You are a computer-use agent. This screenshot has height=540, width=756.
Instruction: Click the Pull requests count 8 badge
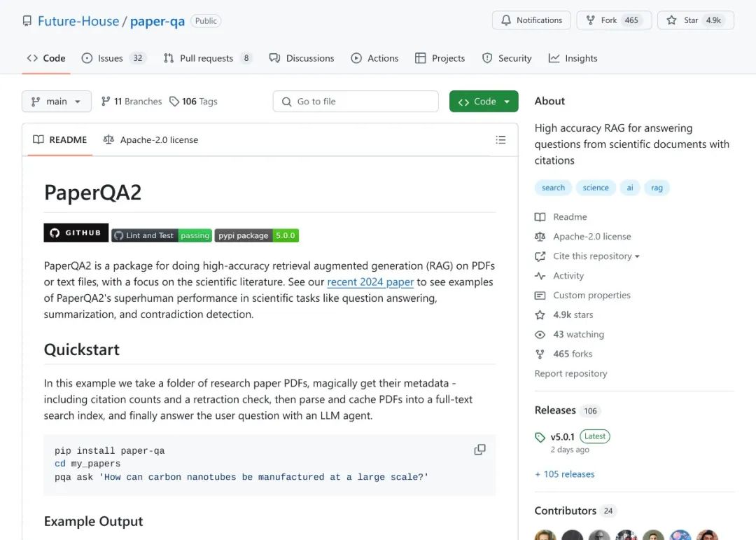point(246,58)
